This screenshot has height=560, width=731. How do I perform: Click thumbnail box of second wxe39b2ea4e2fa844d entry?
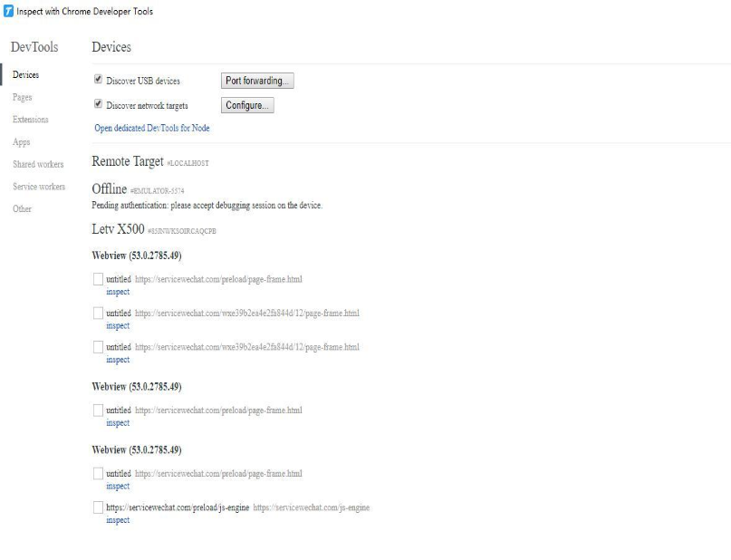(x=98, y=347)
